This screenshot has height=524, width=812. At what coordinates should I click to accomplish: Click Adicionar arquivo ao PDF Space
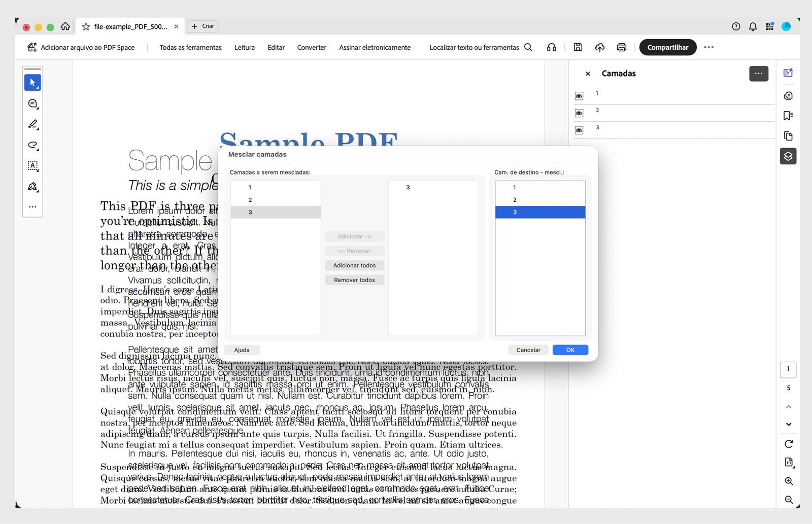pyautogui.click(x=81, y=47)
